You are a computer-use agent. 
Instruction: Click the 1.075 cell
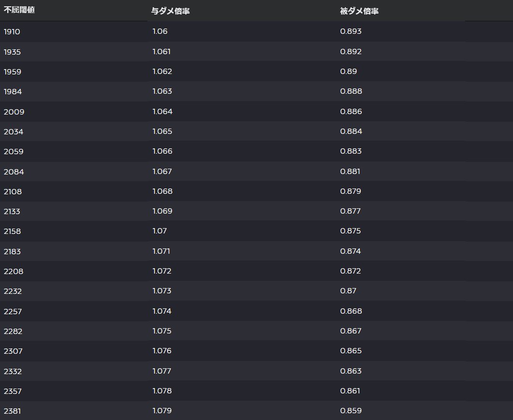(162, 331)
